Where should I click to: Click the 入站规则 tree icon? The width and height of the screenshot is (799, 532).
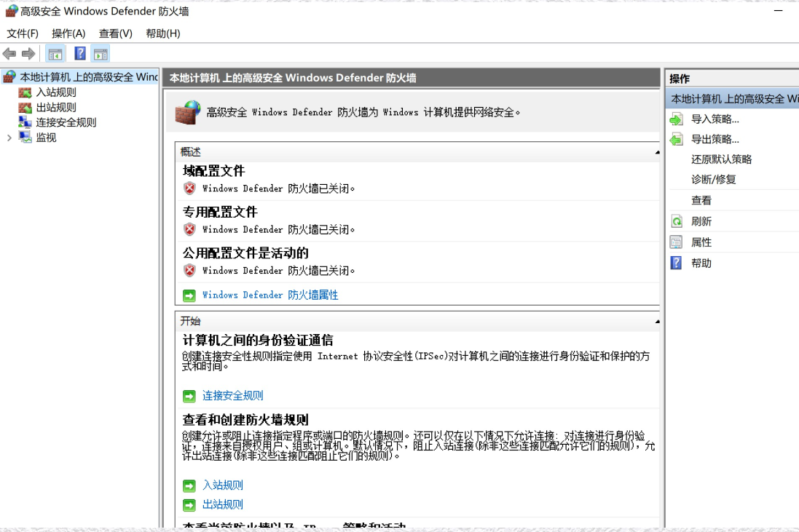click(x=25, y=92)
